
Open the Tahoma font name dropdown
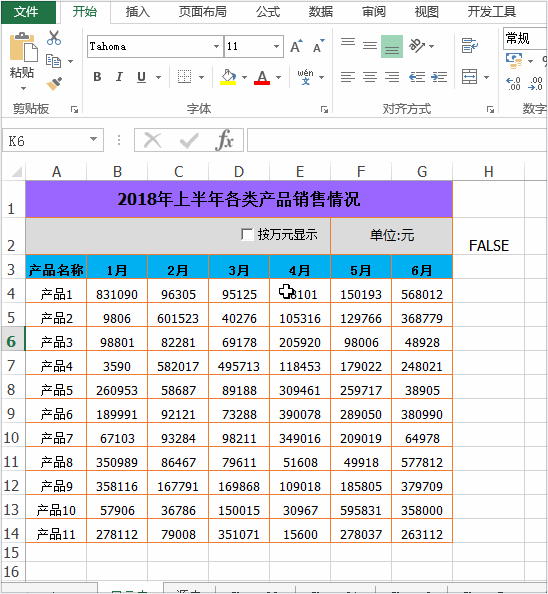tap(216, 46)
